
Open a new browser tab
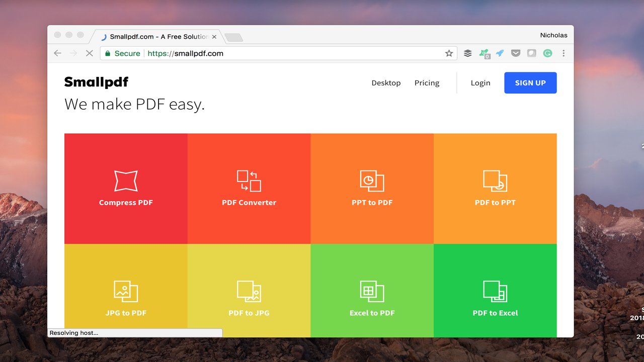coord(233,37)
